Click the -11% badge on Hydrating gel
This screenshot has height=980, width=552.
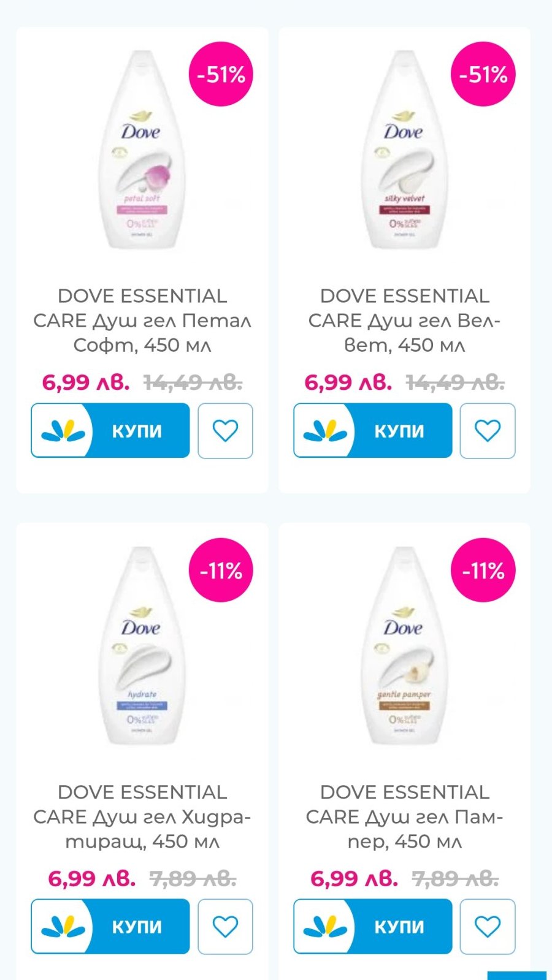pos(221,571)
